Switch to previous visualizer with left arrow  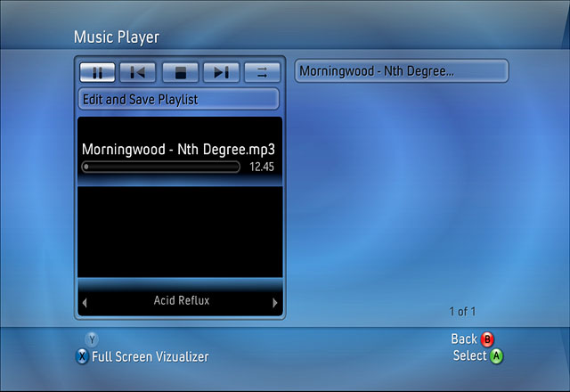[85, 303]
